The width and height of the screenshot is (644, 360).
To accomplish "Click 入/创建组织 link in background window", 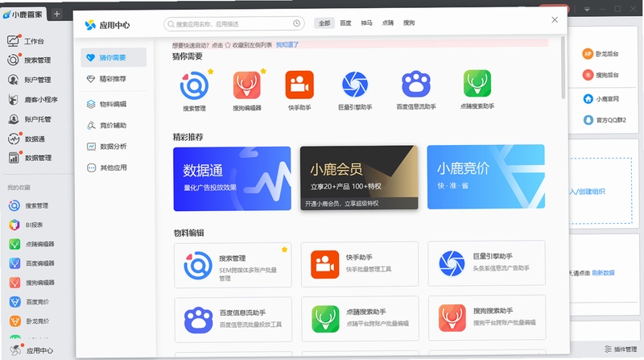I will (x=588, y=191).
